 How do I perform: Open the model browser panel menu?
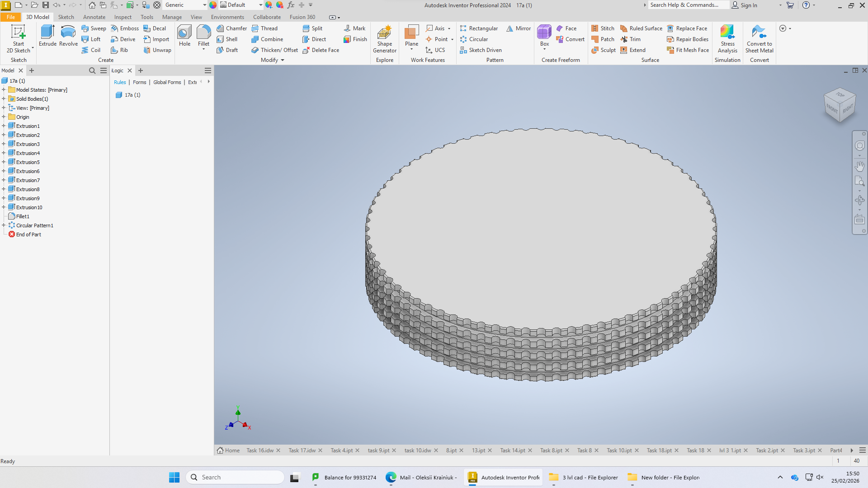(x=104, y=70)
